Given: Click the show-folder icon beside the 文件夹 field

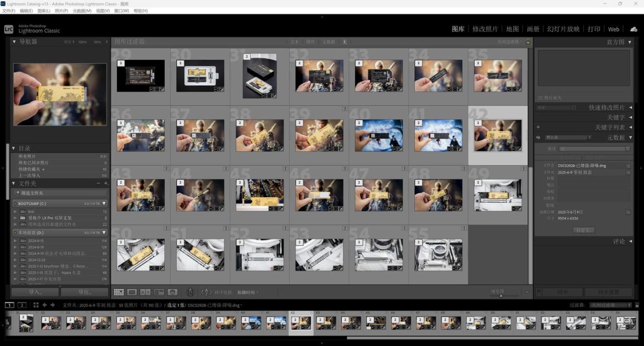Looking at the screenshot, I should click(628, 172).
